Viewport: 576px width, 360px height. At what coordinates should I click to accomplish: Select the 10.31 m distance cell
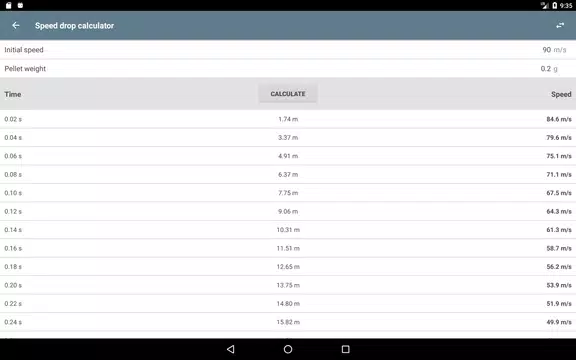click(x=288, y=230)
